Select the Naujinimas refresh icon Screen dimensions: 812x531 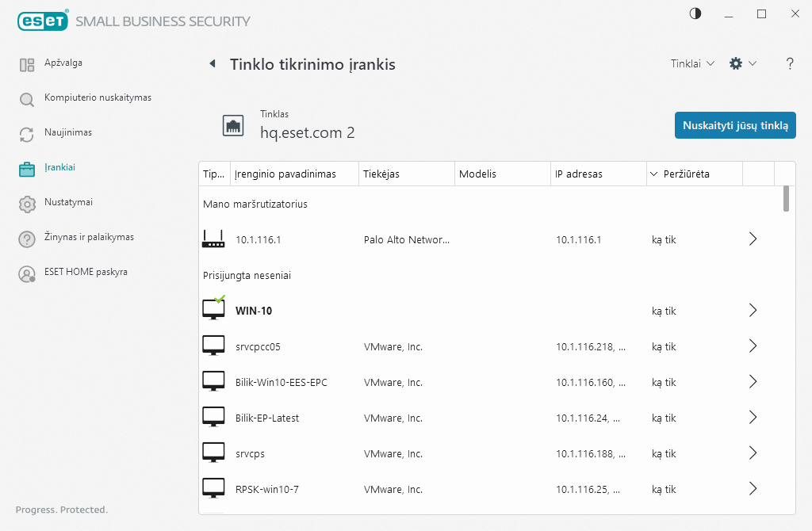(x=27, y=134)
